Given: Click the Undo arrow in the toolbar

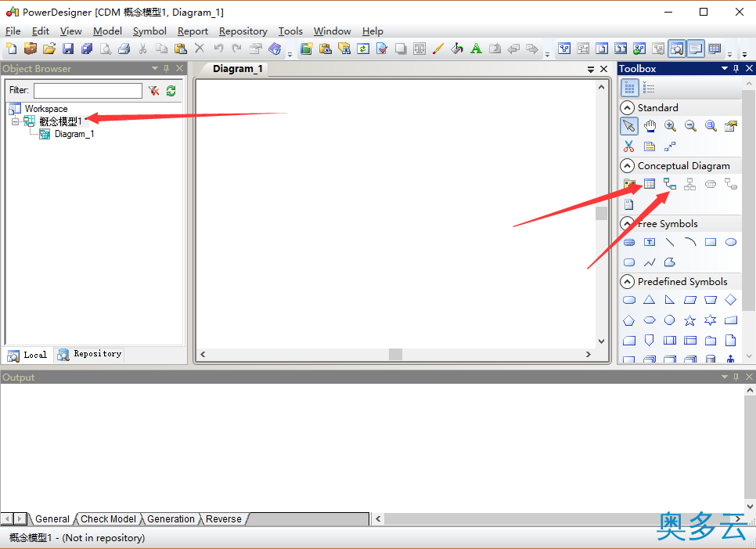Looking at the screenshot, I should point(218,49).
